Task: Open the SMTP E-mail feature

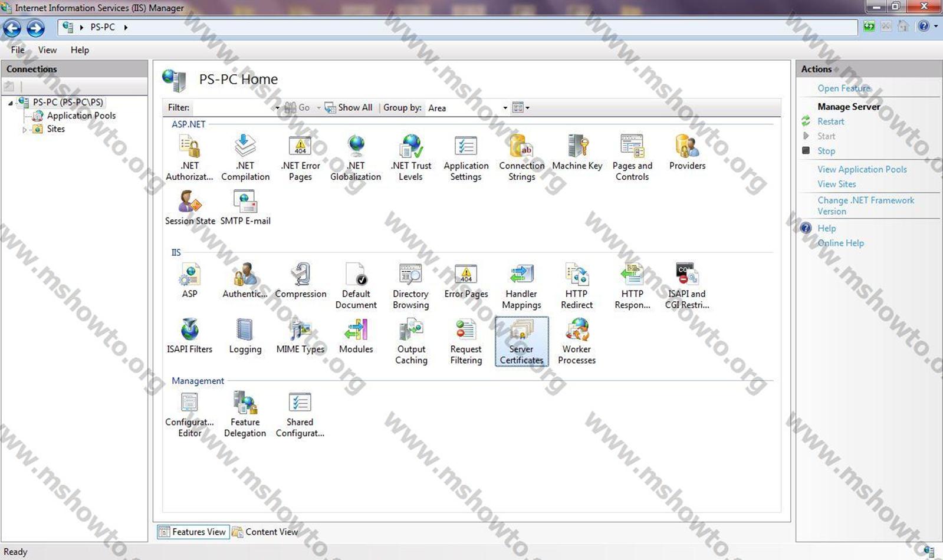Action: [245, 207]
